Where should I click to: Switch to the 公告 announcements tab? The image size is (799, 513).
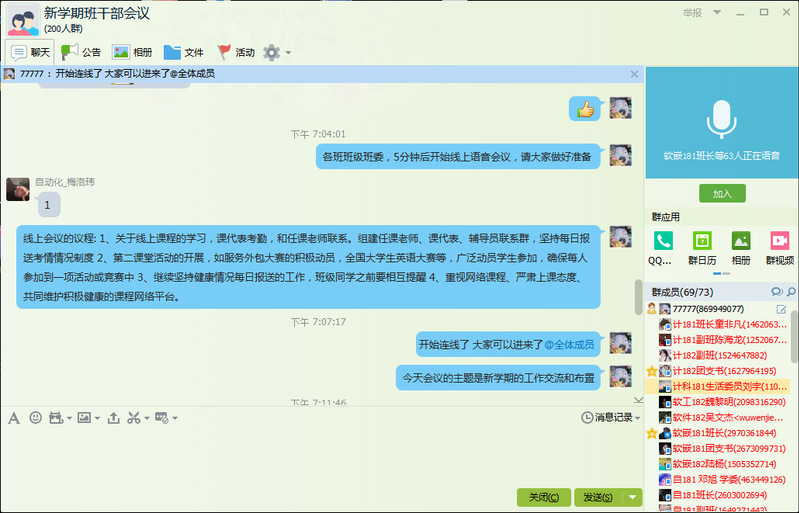pos(81,52)
